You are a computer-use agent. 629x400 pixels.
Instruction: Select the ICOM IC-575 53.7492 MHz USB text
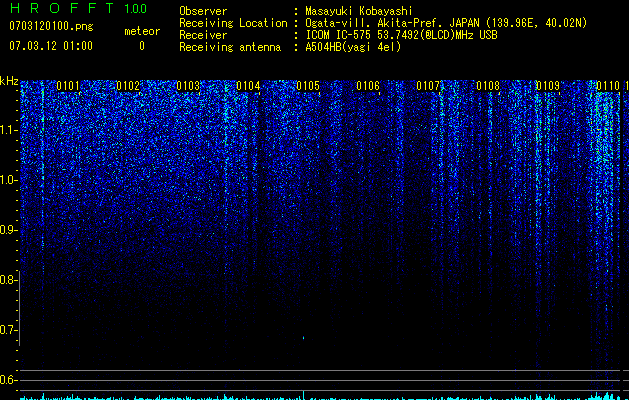tap(401, 35)
